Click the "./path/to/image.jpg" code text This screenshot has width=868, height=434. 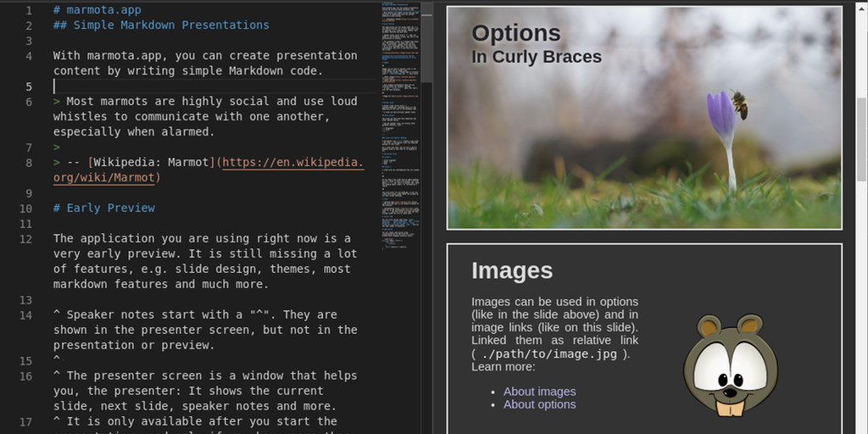tap(549, 354)
